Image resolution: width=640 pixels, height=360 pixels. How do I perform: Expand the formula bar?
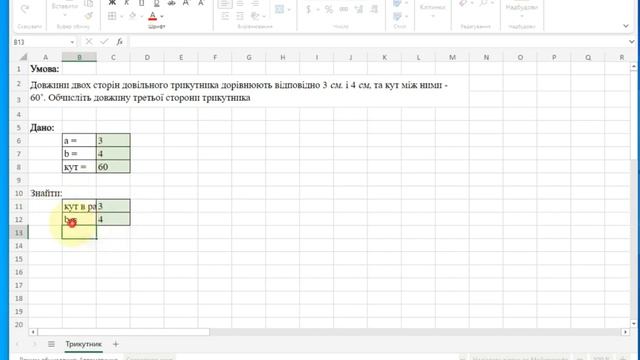coord(631,42)
